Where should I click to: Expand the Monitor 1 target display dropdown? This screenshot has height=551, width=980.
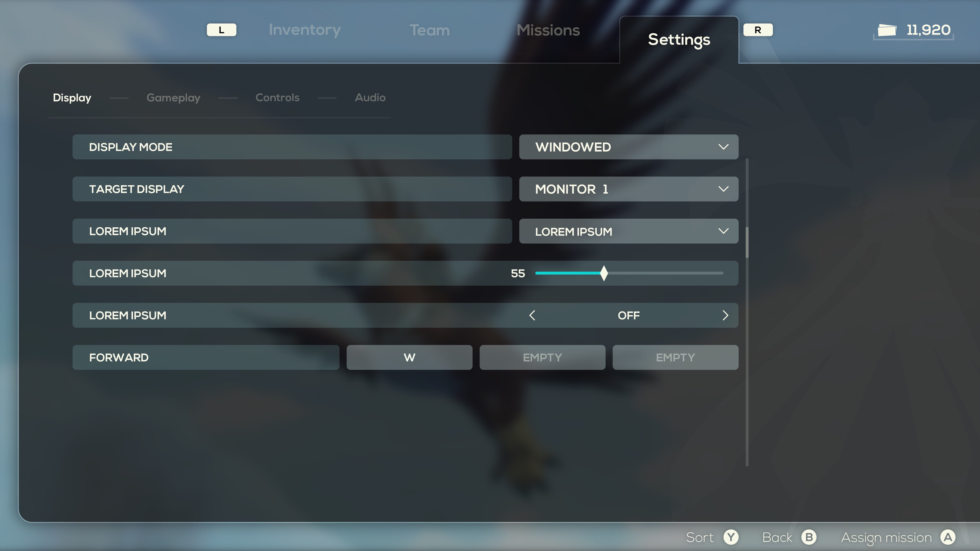628,189
